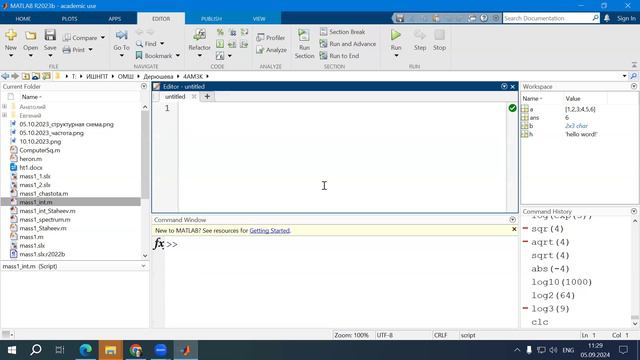640x360 pixels.
Task: Click the Find magnifier icon
Action: 140,44
